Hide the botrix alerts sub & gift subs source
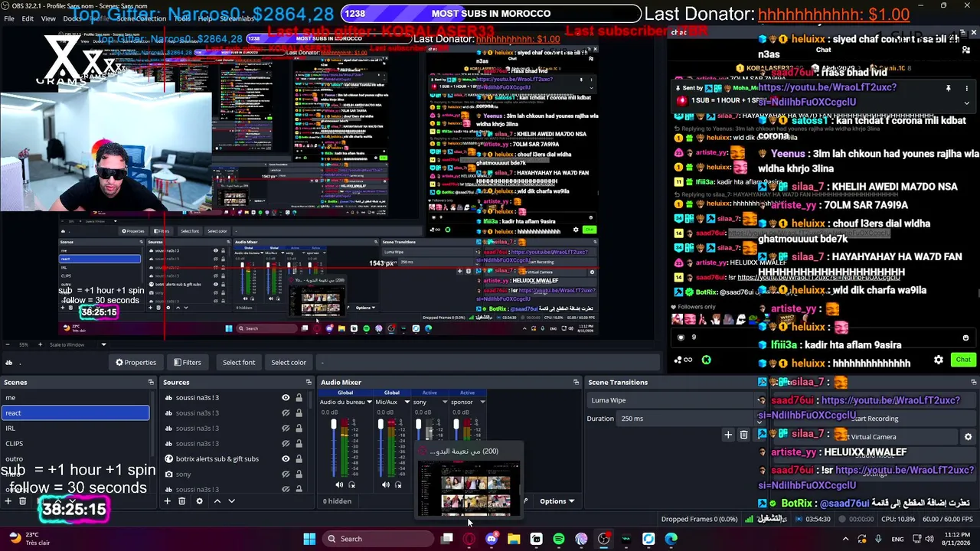The image size is (980, 551). tap(286, 459)
